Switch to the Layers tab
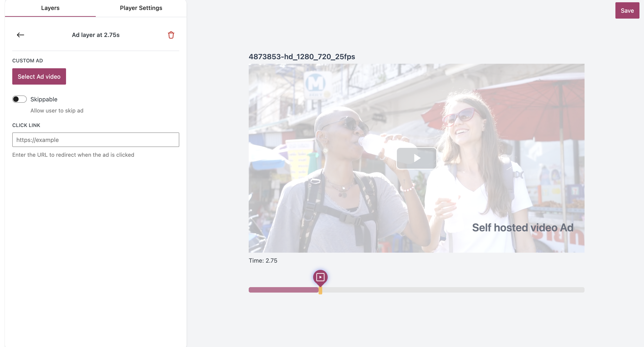644x347 pixels. (50, 8)
